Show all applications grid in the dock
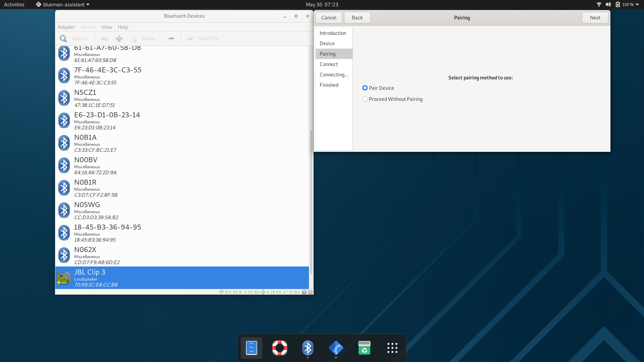Screen dimensions: 644x362 pyautogui.click(x=392, y=348)
